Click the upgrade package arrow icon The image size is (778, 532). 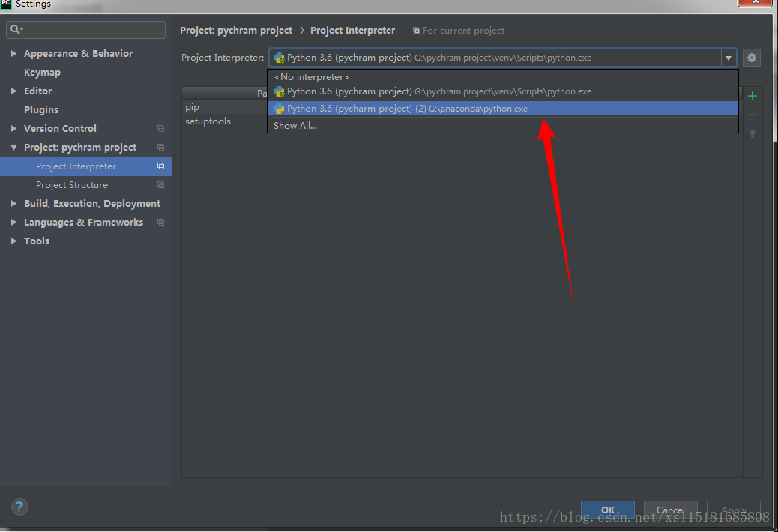pos(753,133)
